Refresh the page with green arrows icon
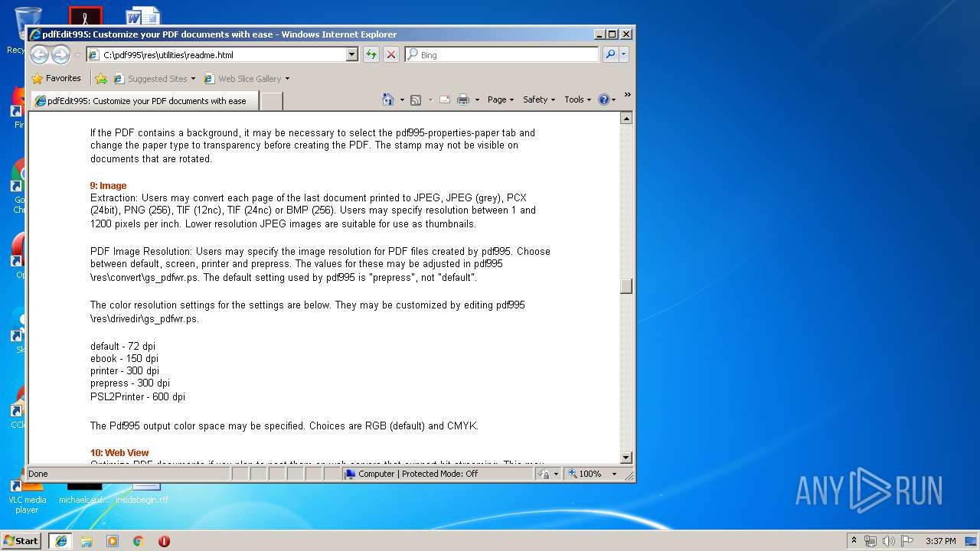The height and width of the screenshot is (551, 980). click(371, 54)
